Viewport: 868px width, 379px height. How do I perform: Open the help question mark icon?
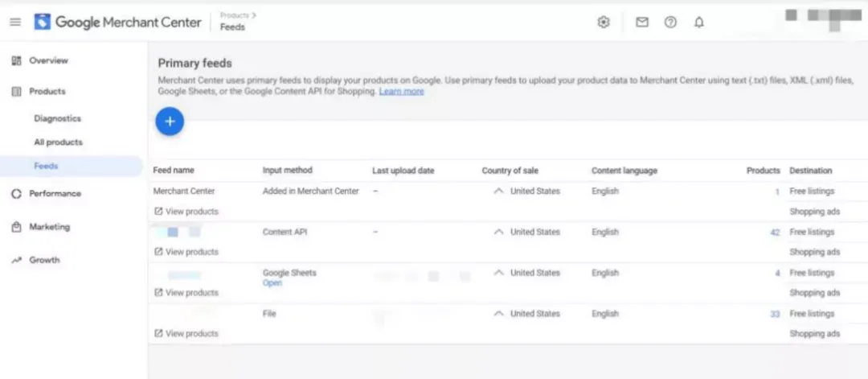[670, 23]
